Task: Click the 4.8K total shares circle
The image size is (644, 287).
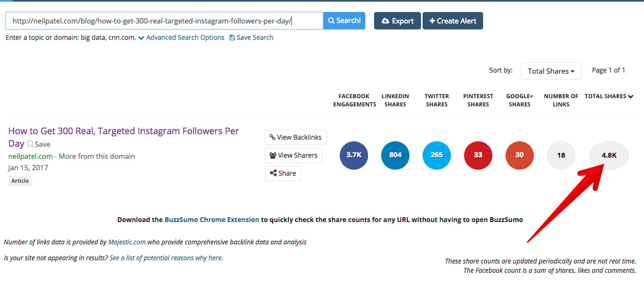Action: [609, 155]
